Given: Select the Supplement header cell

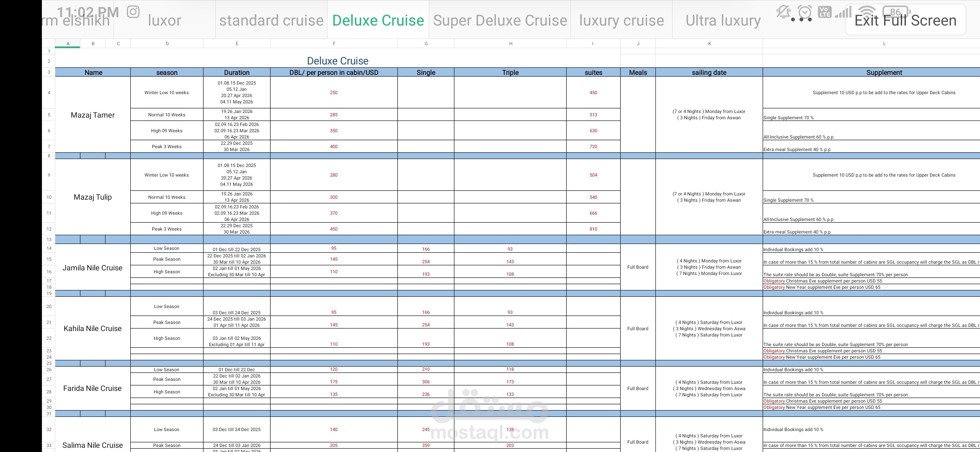Looking at the screenshot, I should pyautogui.click(x=884, y=72).
